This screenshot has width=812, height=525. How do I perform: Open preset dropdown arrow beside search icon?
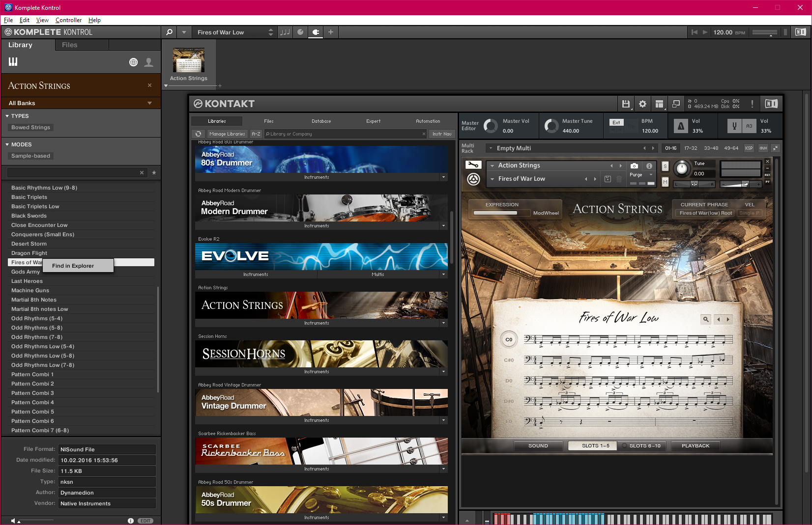tap(184, 32)
